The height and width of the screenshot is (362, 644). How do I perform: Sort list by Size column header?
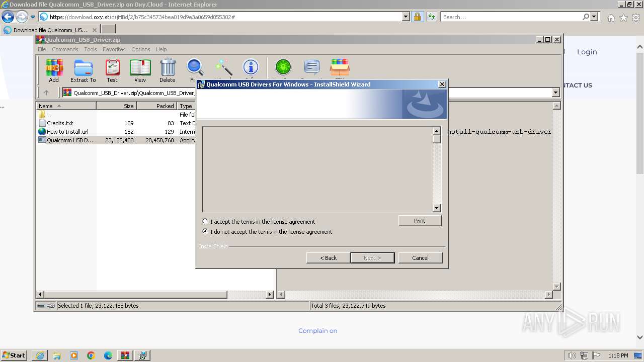(116, 106)
